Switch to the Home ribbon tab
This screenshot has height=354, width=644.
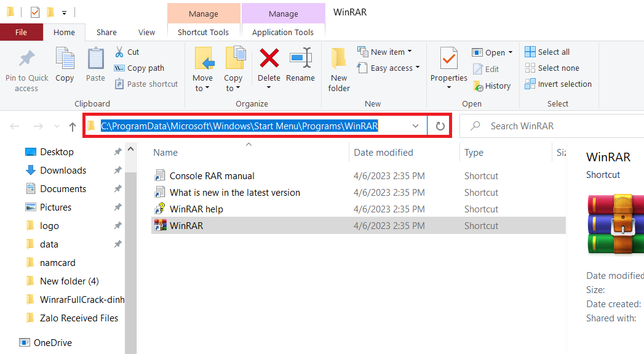(64, 32)
